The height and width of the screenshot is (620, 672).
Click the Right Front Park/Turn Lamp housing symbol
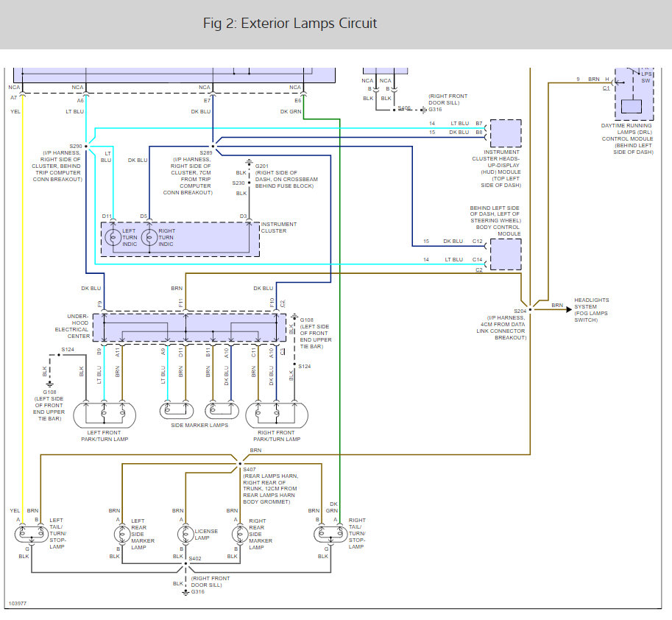[277, 415]
